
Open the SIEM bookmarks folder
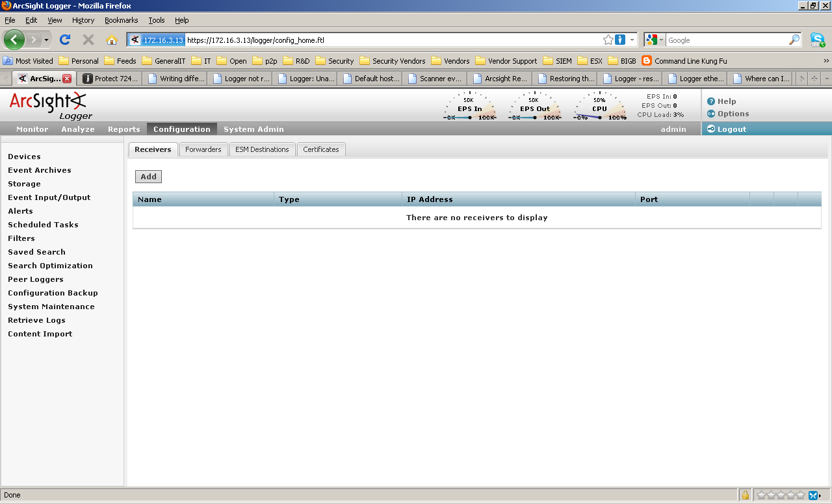pyautogui.click(x=557, y=61)
